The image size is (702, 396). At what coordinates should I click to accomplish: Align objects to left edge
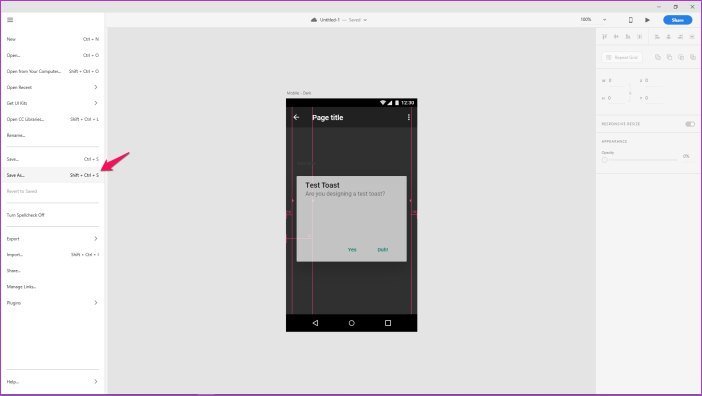[x=657, y=37]
